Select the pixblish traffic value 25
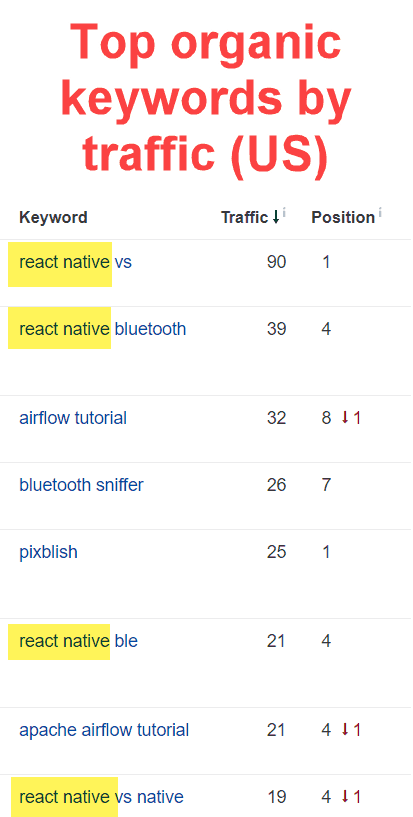Viewport: 413px width, 817px height. [x=277, y=552]
